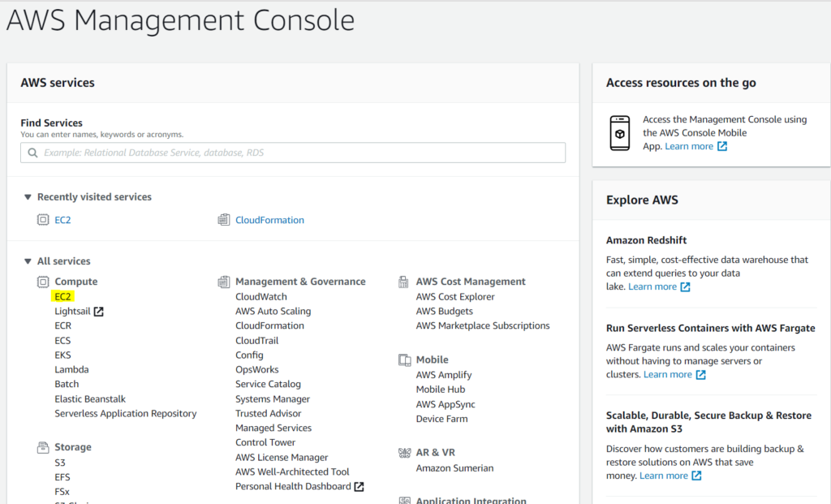This screenshot has height=504, width=831.
Task: Click the AR & VR category icon
Action: (x=404, y=453)
